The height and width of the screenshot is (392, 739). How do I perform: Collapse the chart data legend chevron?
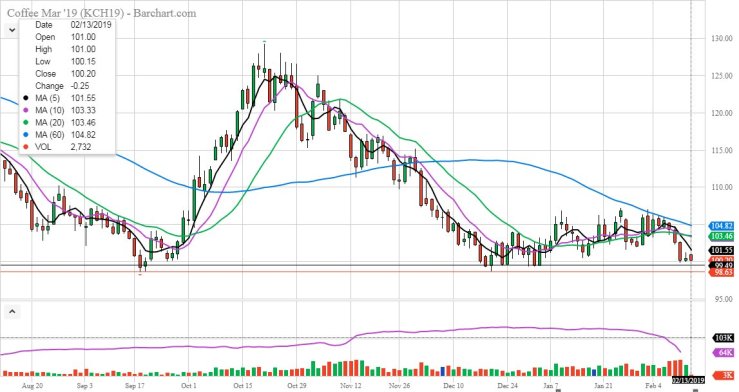point(12,31)
